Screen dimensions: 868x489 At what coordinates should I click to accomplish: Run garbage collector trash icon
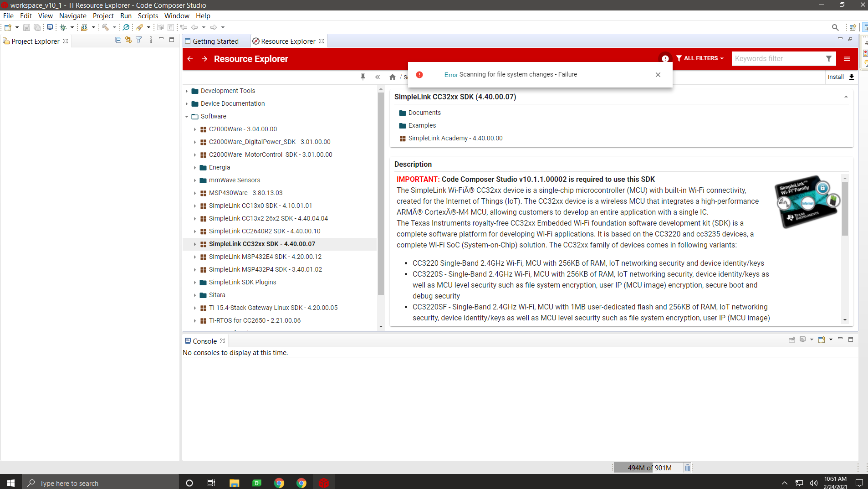tap(688, 468)
